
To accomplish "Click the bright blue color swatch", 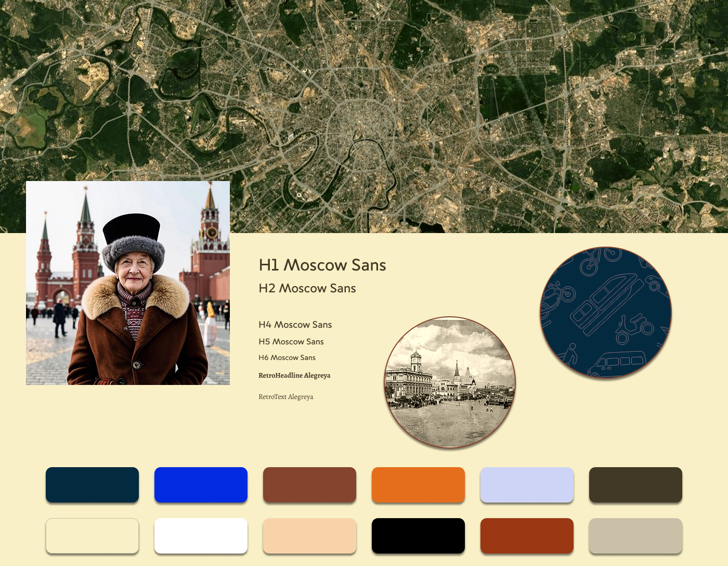I will coord(201,484).
